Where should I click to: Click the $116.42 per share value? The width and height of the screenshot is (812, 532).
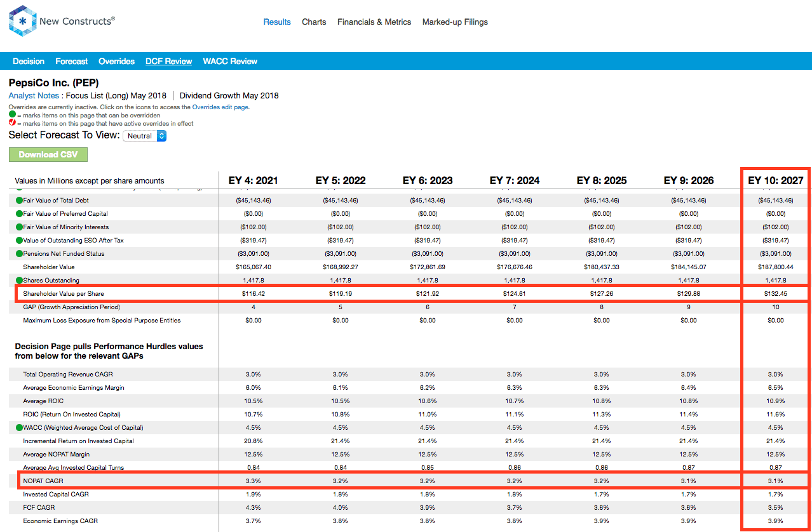coord(253,293)
